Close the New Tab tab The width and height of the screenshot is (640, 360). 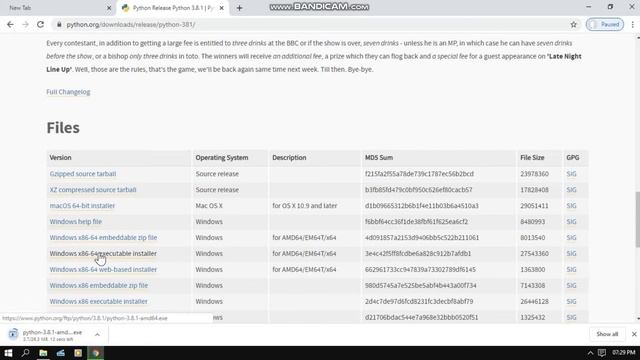click(x=109, y=8)
